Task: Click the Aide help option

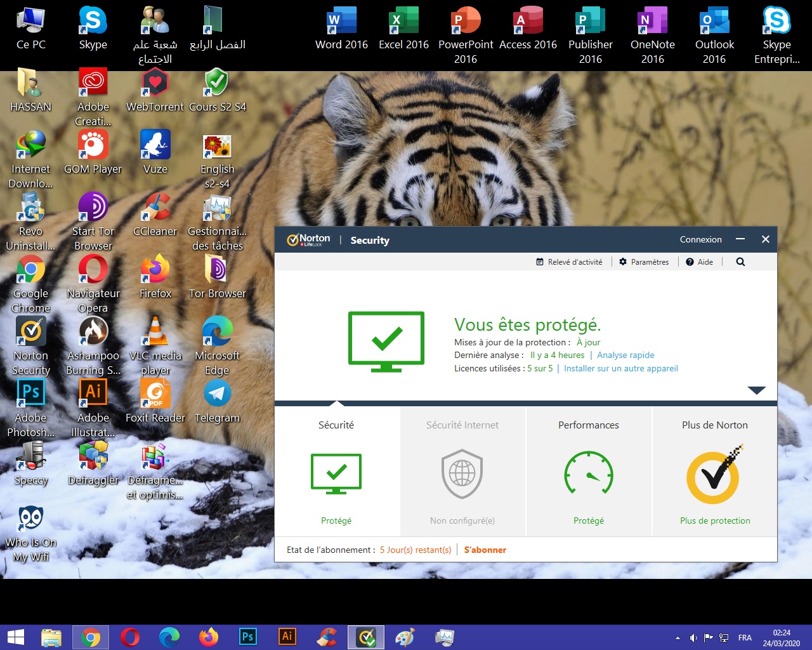Action: pyautogui.click(x=699, y=262)
